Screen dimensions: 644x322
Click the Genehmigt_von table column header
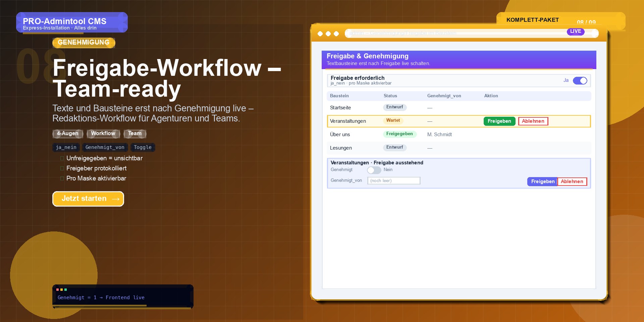click(x=444, y=96)
